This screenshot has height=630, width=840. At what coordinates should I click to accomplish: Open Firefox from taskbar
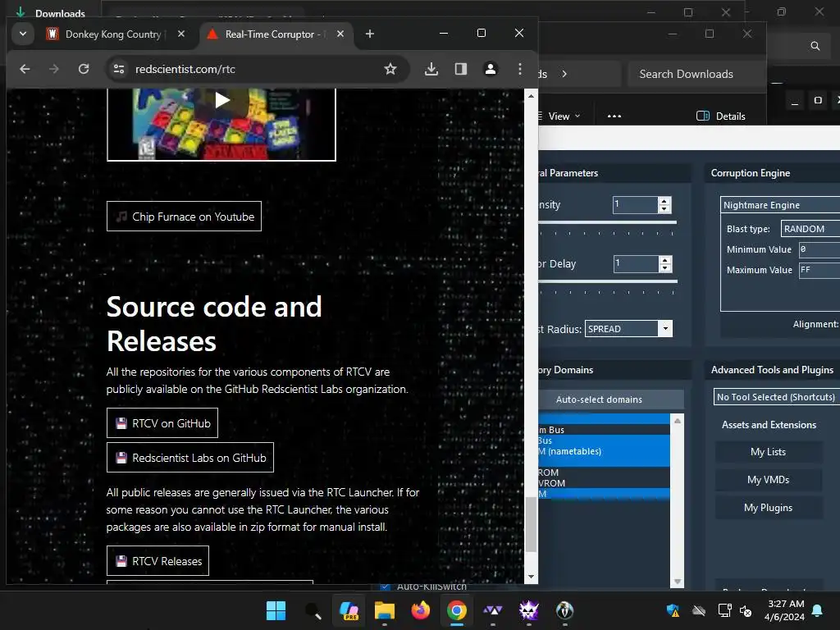(421, 610)
